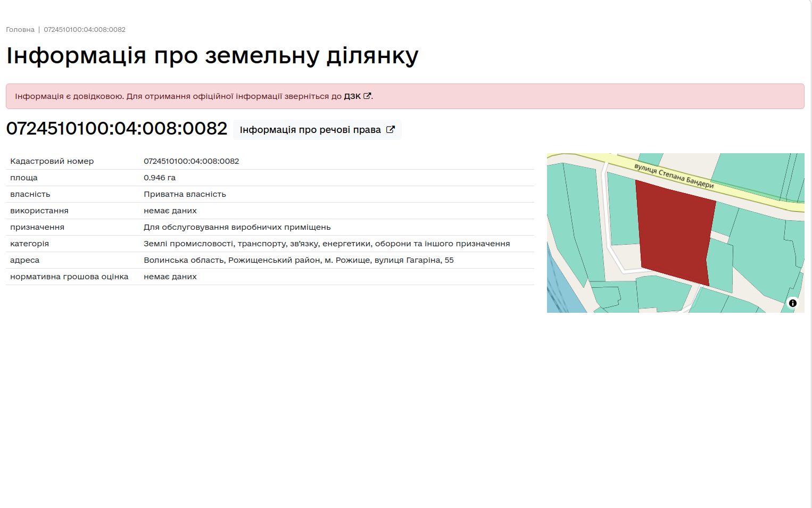This screenshot has width=812, height=508.
Task: Click the вулиця Степана Бандери street label
Action: click(674, 176)
